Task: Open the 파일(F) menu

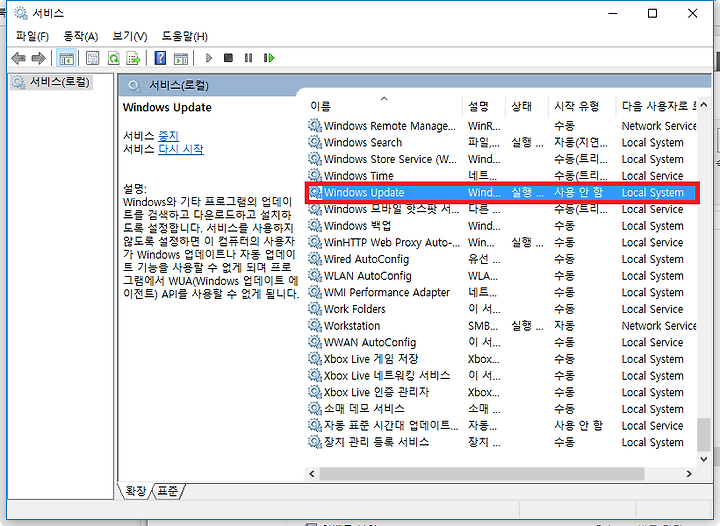Action: point(32,36)
